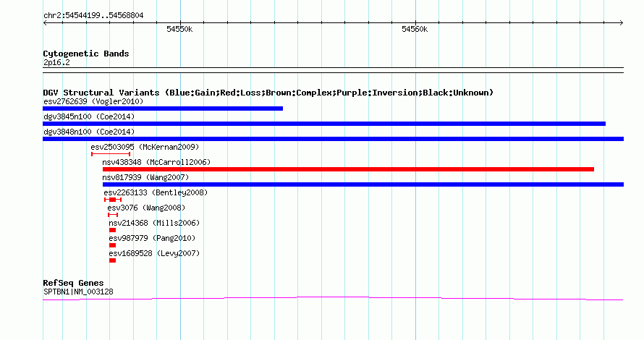This screenshot has height=340, width=644.
Task: Open the nsv438348 (McCarroll2006) label
Action: pos(156,162)
